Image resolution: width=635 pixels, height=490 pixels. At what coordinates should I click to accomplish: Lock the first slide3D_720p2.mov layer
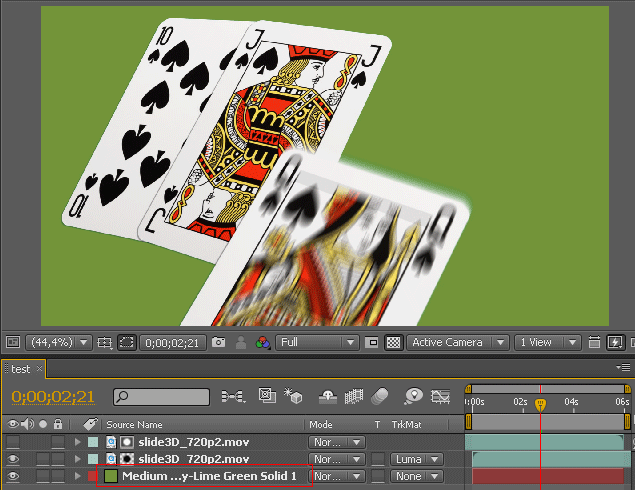coord(58,442)
